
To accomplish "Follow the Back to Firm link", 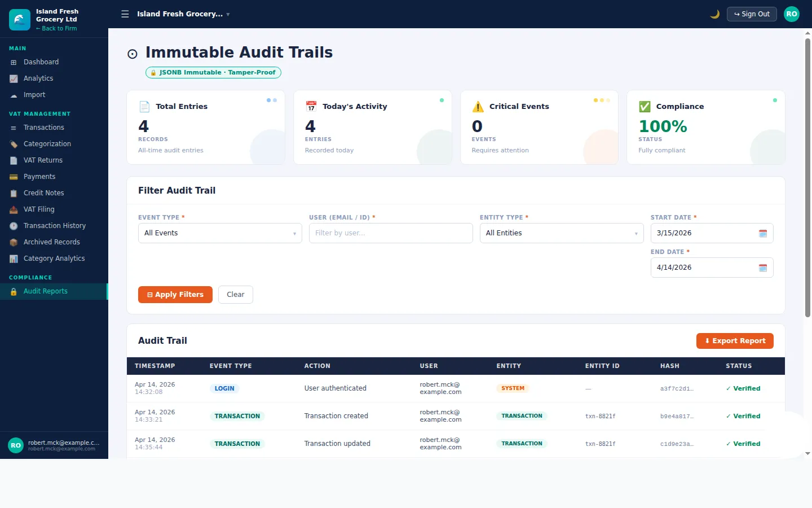I will point(56,28).
